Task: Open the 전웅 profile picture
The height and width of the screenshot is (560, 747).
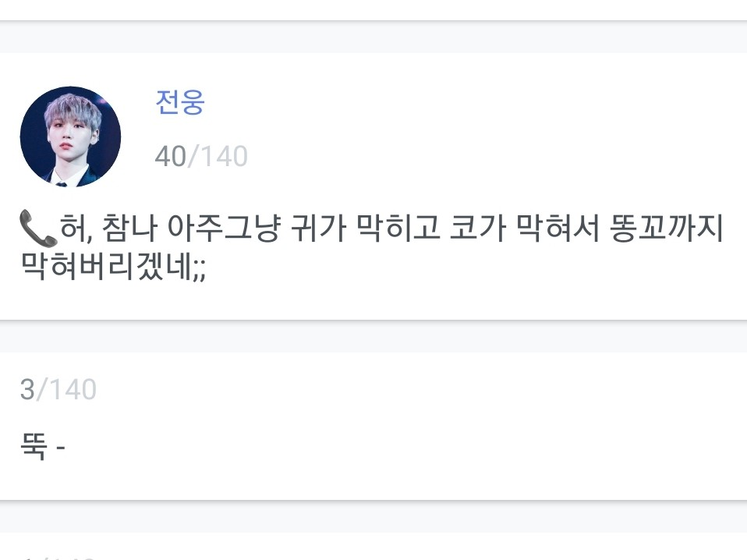Action: (x=70, y=136)
